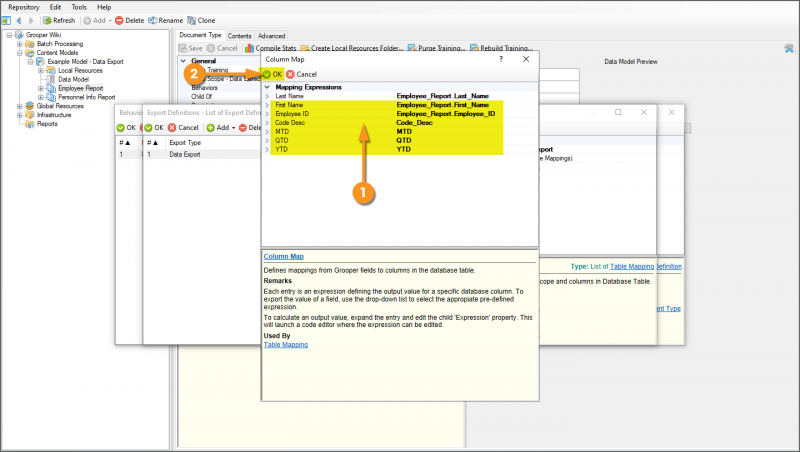800x452 pixels.
Task: Click the Column Map help question mark
Action: pyautogui.click(x=501, y=59)
